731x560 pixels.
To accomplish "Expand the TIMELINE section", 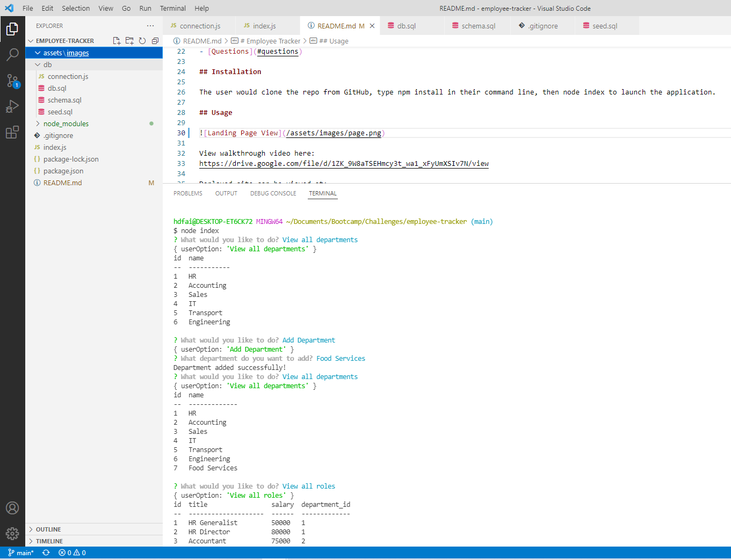I will coord(49,541).
